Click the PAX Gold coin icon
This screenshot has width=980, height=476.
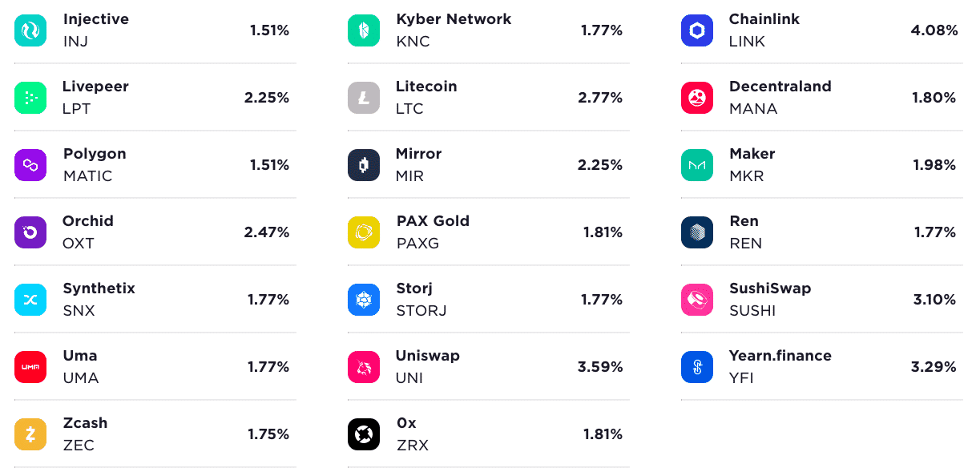364,232
